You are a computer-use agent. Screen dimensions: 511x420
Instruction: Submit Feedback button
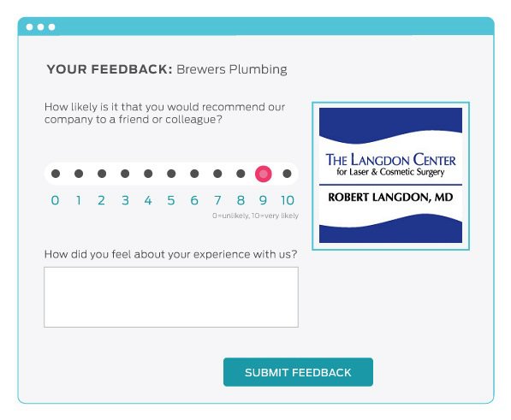click(298, 372)
